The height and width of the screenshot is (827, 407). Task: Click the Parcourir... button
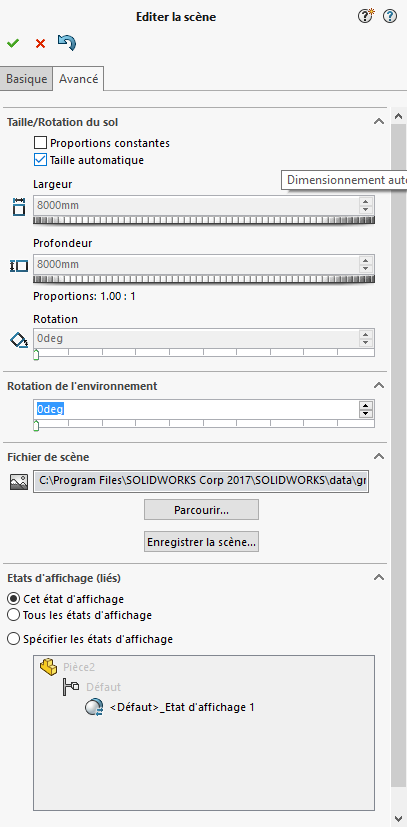[x=201, y=510]
